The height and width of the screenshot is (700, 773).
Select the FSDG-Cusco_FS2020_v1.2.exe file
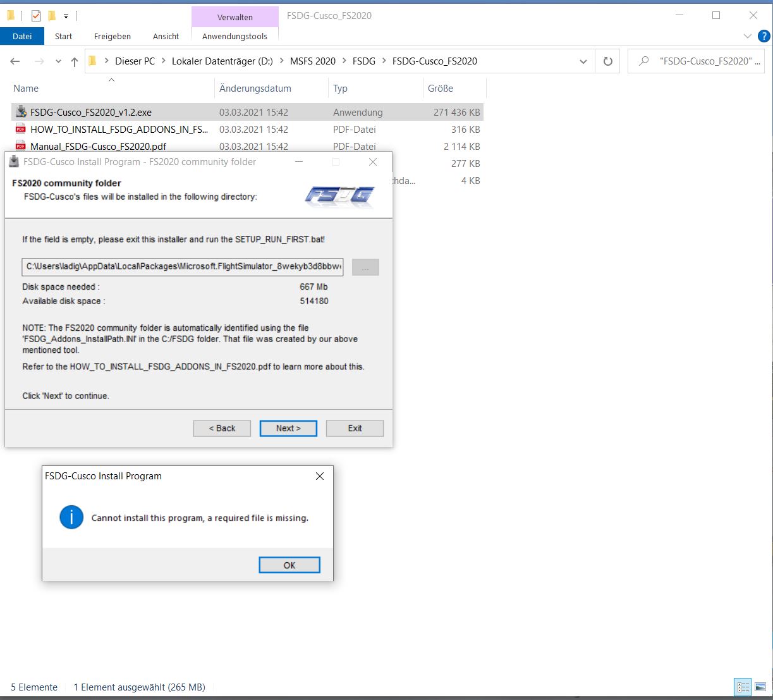click(91, 113)
